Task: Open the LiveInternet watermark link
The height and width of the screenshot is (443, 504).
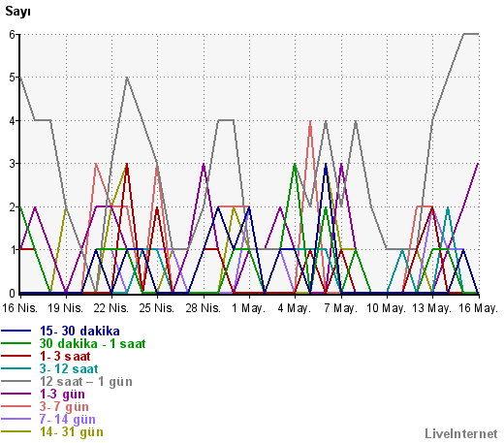Action: click(x=461, y=434)
